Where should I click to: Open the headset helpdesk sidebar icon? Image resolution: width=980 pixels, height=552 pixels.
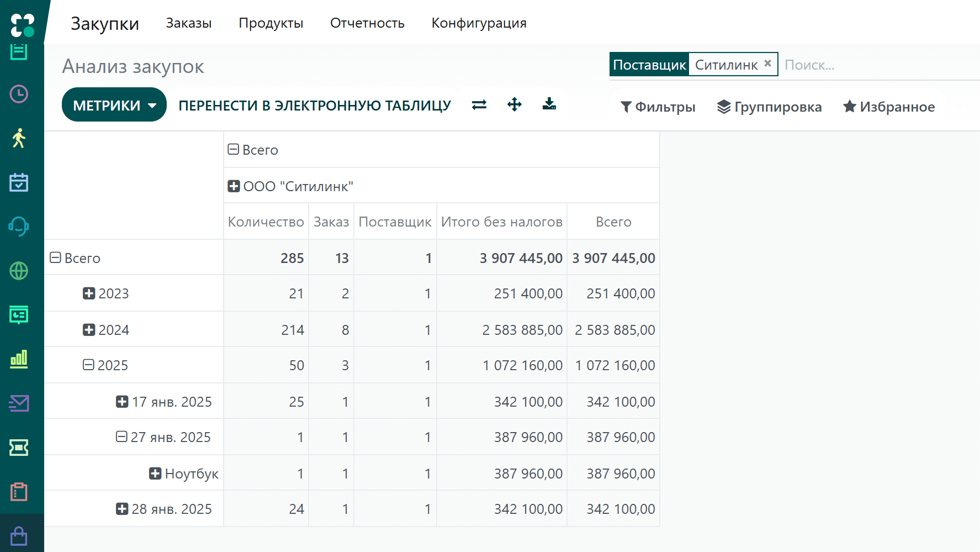[19, 227]
